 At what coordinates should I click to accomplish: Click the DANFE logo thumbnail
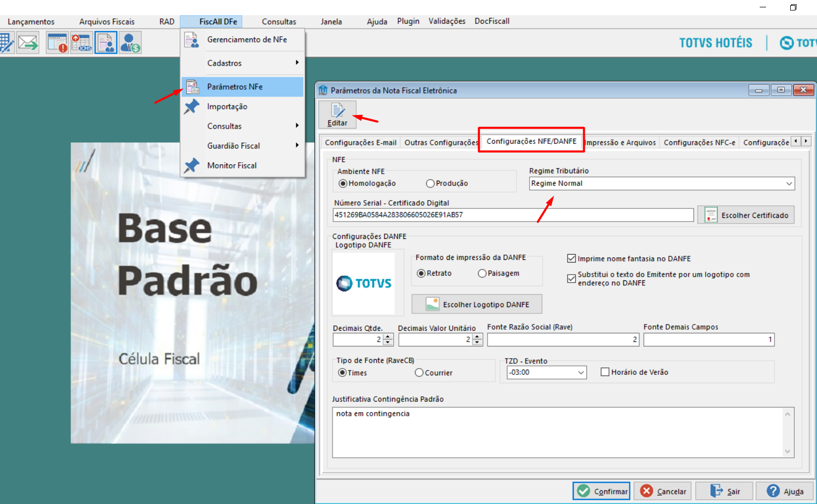[364, 283]
